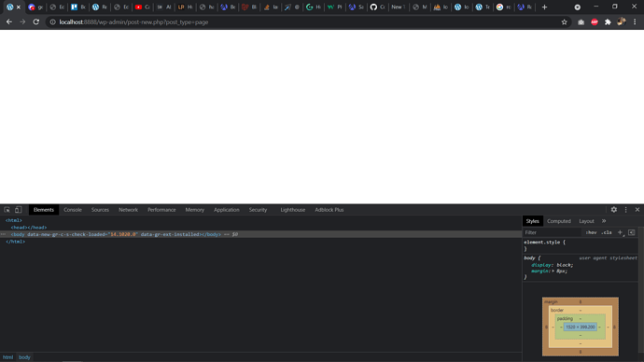Toggle the device toolbar icon
Image resolution: width=644 pixels, height=362 pixels.
point(18,210)
